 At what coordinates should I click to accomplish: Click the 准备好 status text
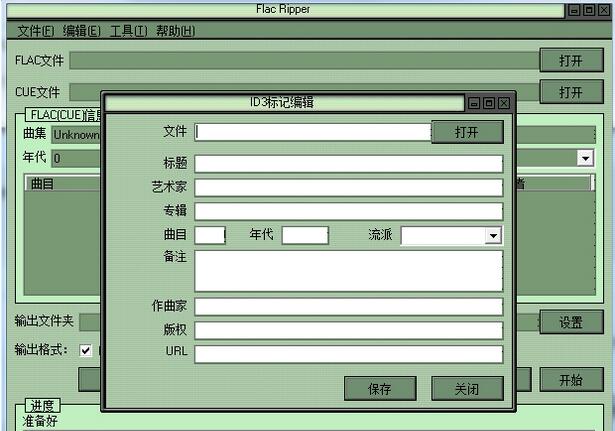(x=40, y=421)
